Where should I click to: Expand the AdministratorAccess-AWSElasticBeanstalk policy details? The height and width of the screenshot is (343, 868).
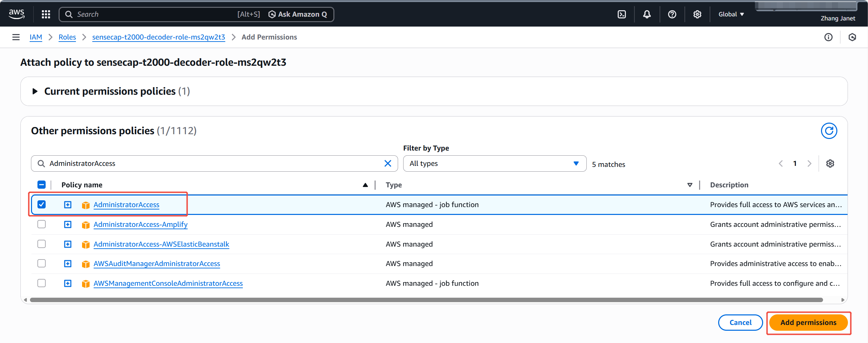pos(68,244)
